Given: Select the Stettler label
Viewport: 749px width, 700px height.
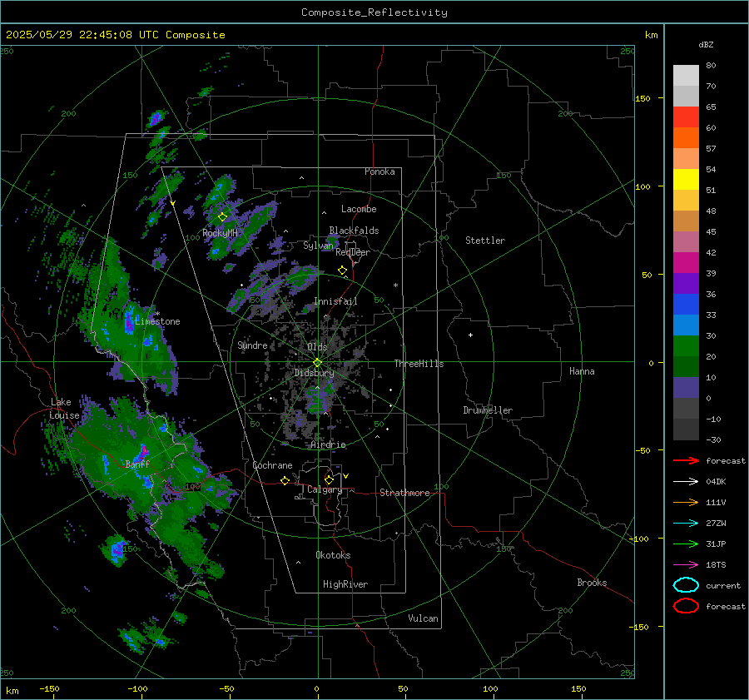Looking at the screenshot, I should pos(485,241).
